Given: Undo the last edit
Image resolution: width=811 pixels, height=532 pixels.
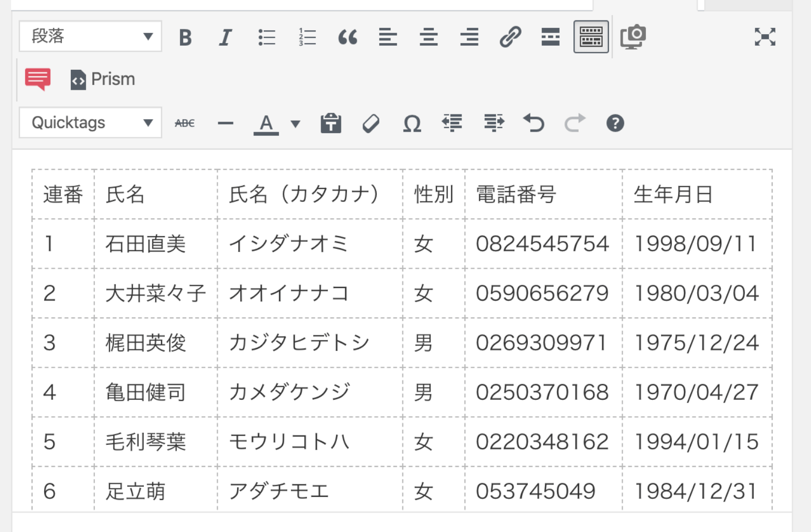Looking at the screenshot, I should [534, 124].
